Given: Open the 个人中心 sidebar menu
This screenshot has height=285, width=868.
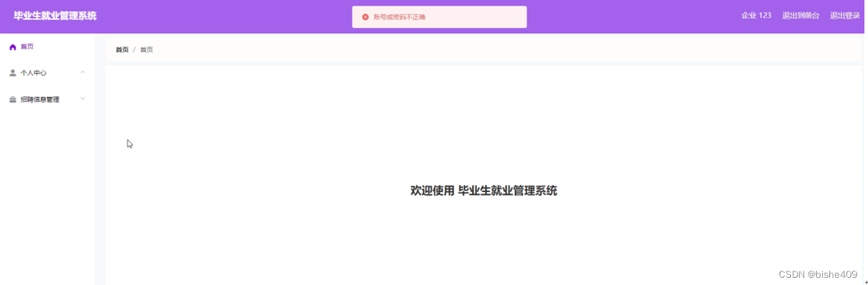Looking at the screenshot, I should click(47, 73).
